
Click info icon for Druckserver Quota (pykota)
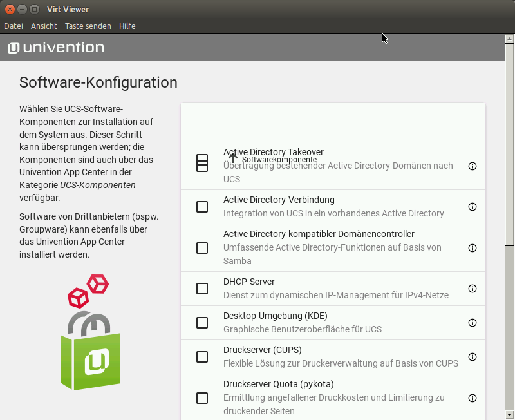(473, 398)
